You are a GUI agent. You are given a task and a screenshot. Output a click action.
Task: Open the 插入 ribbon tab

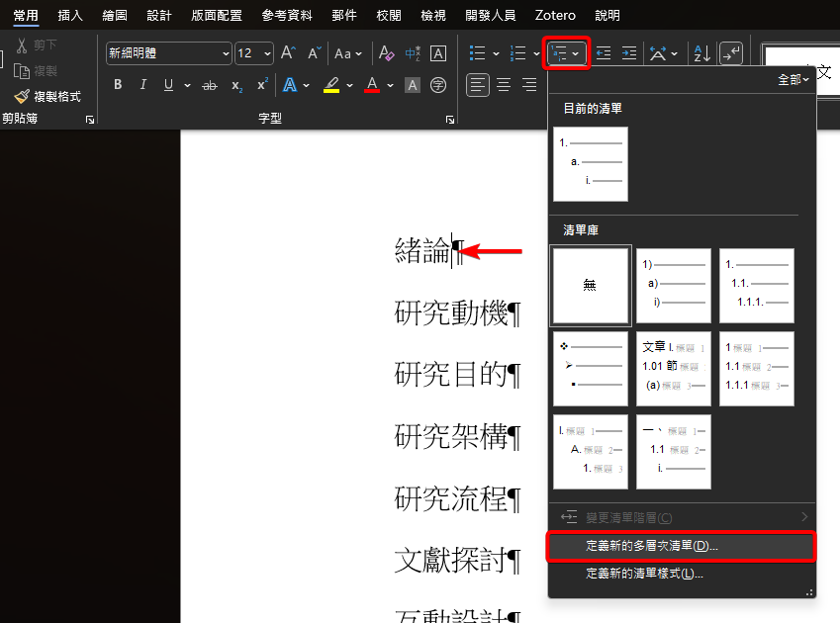coord(70,16)
